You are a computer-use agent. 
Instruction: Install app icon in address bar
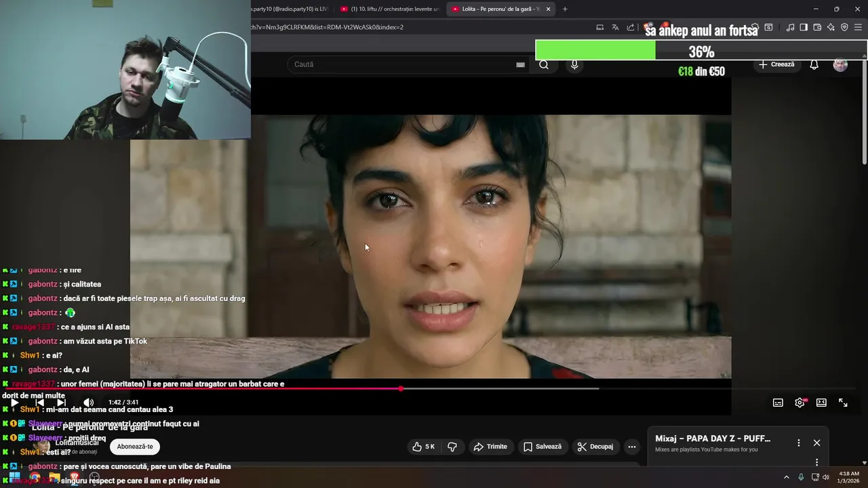click(x=599, y=27)
